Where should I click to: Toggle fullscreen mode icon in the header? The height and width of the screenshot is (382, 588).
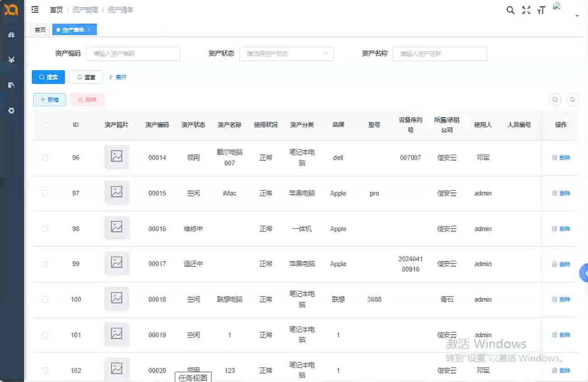click(x=526, y=10)
